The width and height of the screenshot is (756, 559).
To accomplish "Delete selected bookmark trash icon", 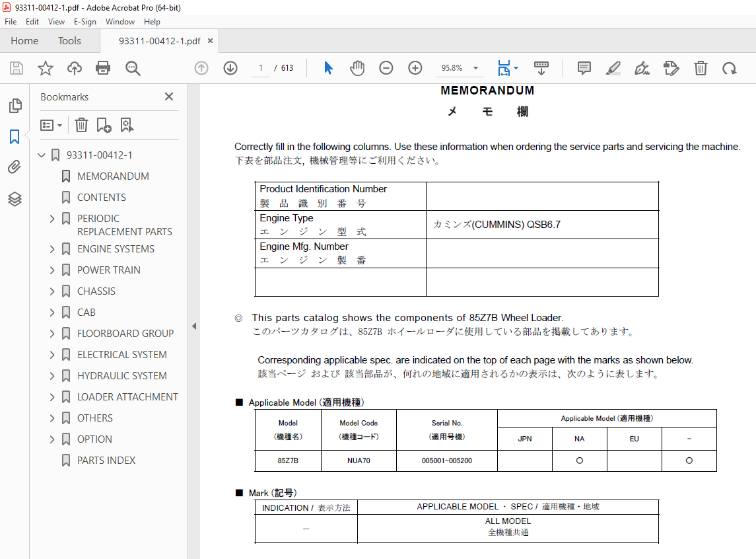I will (x=81, y=126).
